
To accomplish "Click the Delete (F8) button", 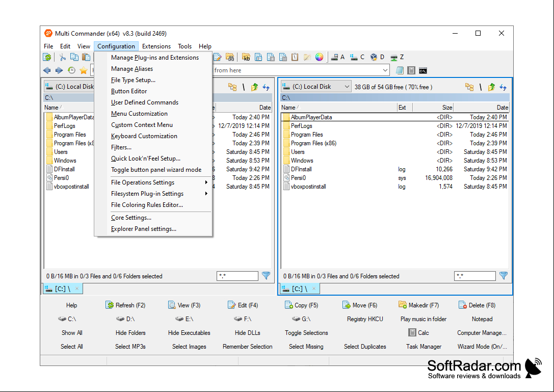I will tap(477, 305).
